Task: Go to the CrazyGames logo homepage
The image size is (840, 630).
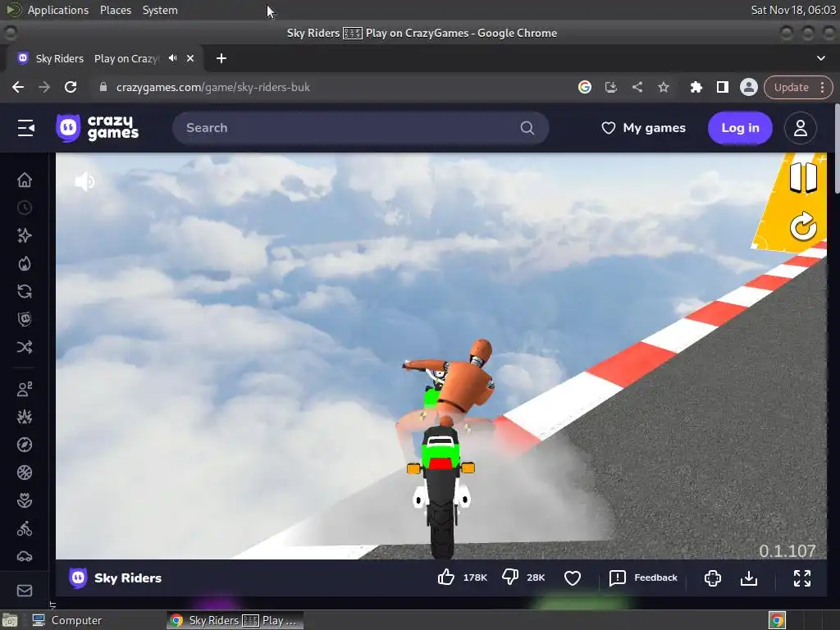Action: 98,128
